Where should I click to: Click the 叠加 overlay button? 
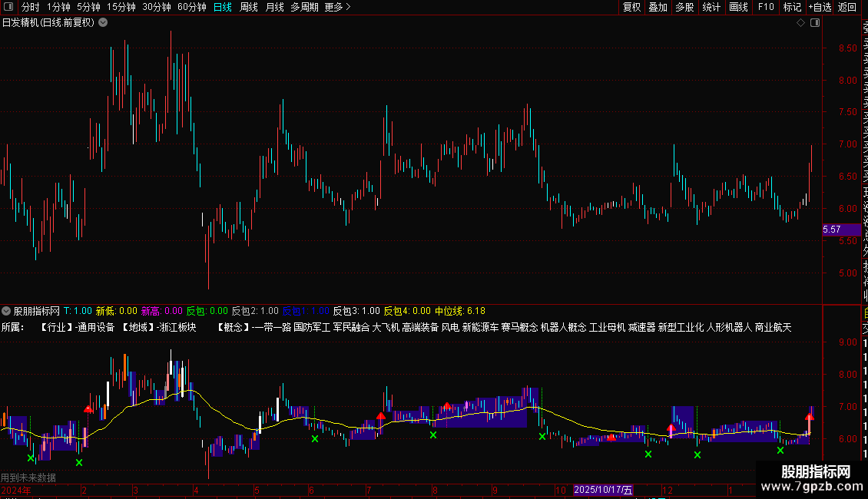click(x=658, y=7)
